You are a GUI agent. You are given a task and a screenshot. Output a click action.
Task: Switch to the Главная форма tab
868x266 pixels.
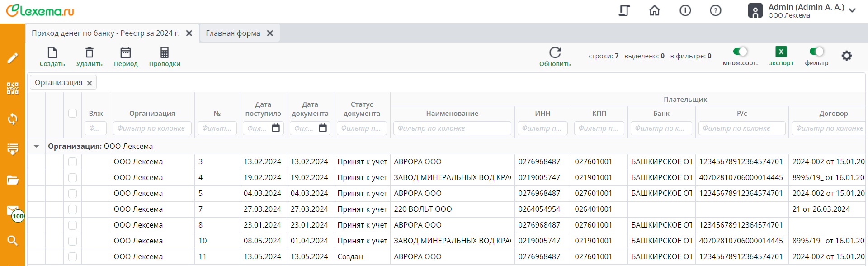click(x=233, y=33)
